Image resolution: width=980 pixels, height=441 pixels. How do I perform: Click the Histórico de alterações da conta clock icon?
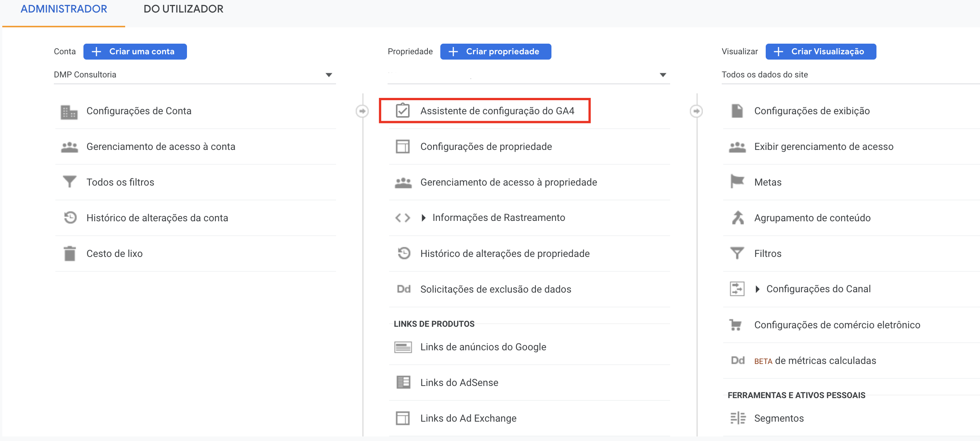tap(69, 217)
